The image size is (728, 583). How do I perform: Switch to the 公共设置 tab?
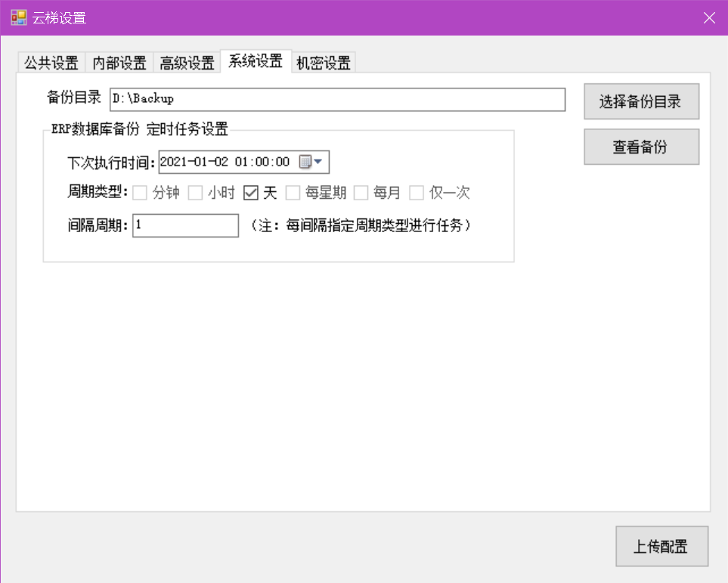pyautogui.click(x=51, y=63)
